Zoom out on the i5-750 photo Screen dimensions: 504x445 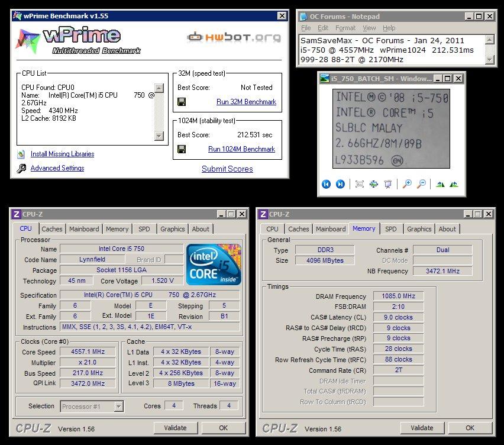click(x=421, y=184)
